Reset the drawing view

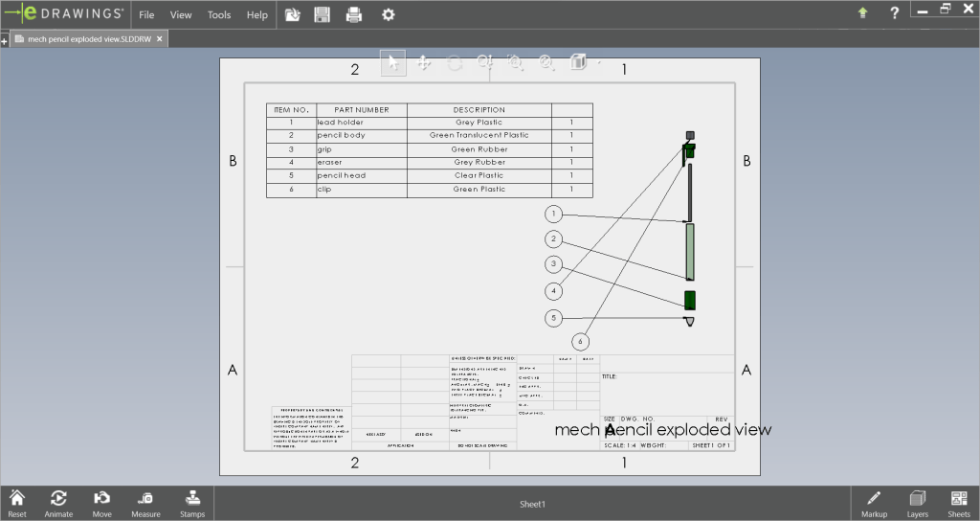(x=16, y=503)
